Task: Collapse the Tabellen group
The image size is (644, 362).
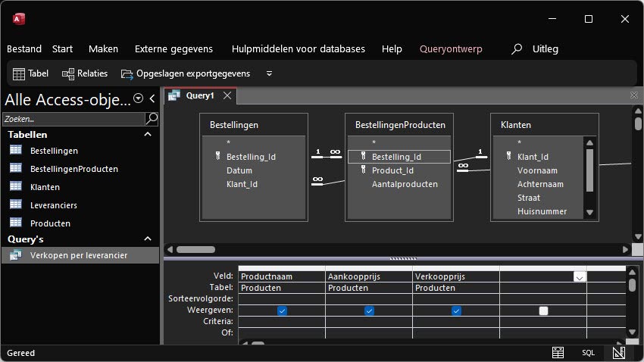Action: [x=148, y=134]
